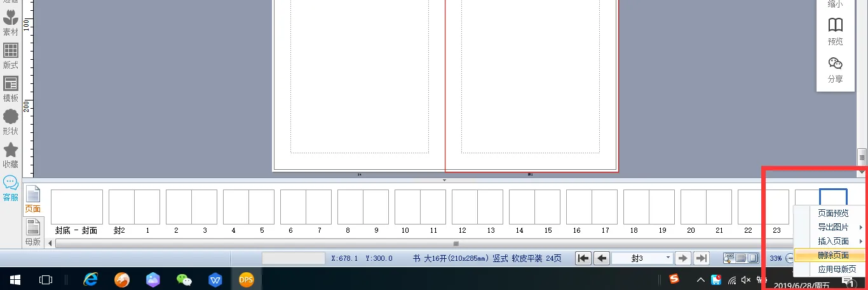
Task: Select page 13 thumbnail
Action: pyautogui.click(x=490, y=207)
